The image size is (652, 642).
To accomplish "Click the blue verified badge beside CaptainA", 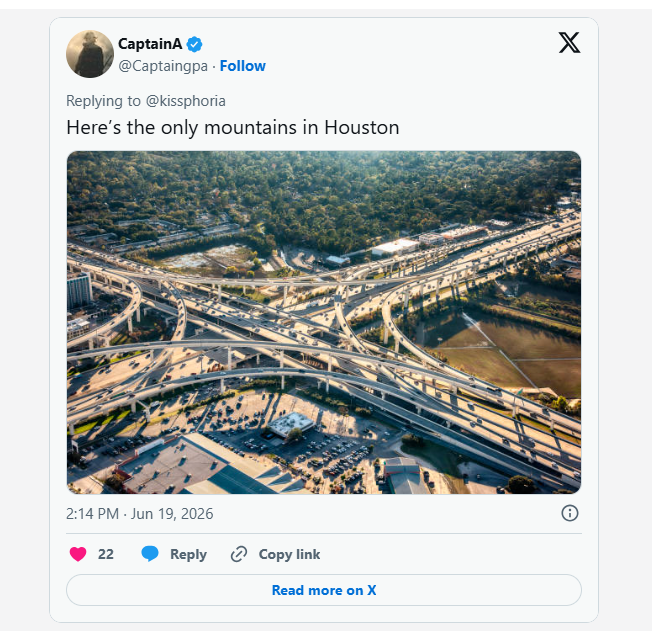I will point(194,44).
